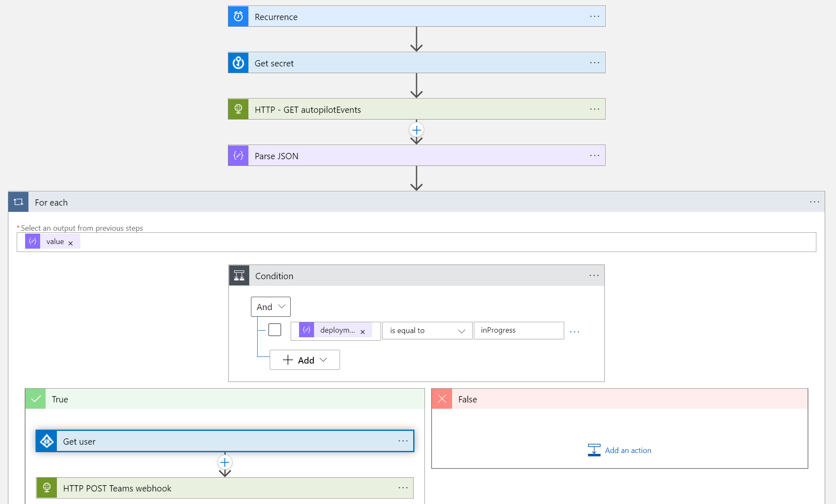Click the HTTP GET autopilotEvents globe icon

coord(238,109)
